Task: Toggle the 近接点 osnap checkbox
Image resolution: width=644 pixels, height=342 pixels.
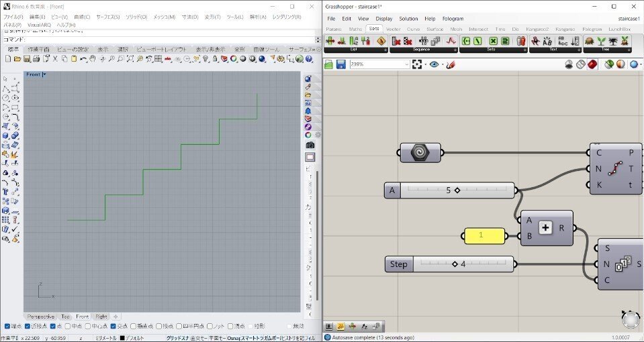Action: 28,327
